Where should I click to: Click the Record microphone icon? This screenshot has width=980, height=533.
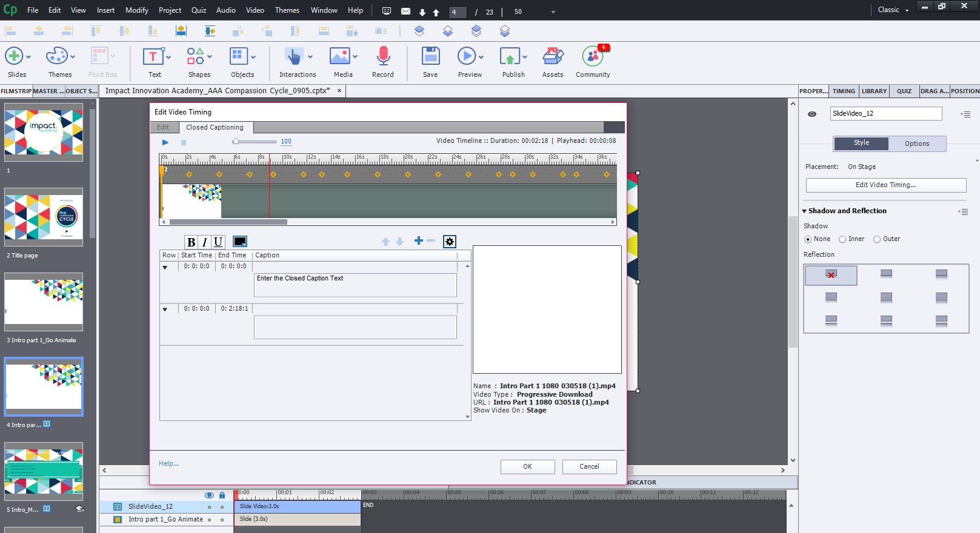pos(382,56)
